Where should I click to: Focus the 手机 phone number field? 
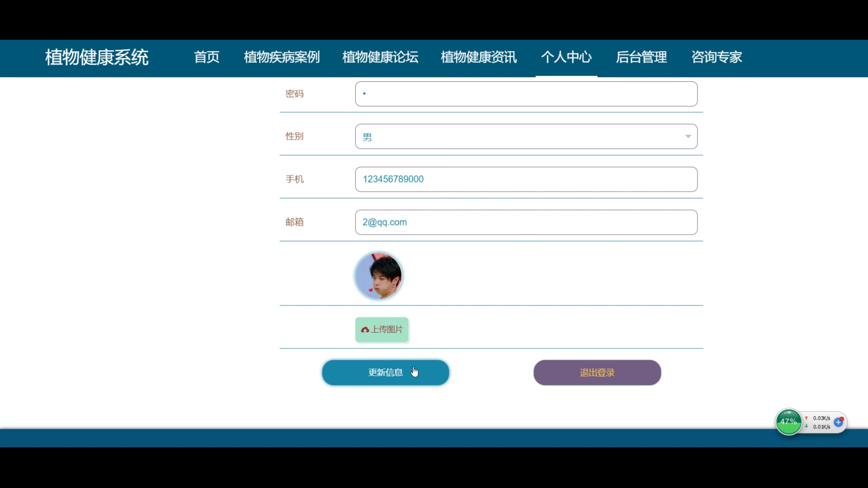point(526,179)
